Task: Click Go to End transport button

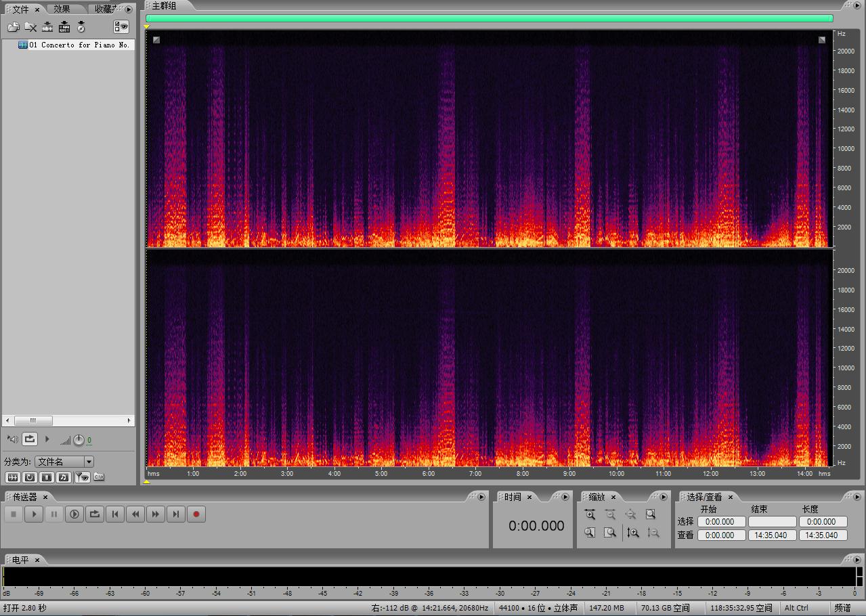Action: pyautogui.click(x=176, y=514)
